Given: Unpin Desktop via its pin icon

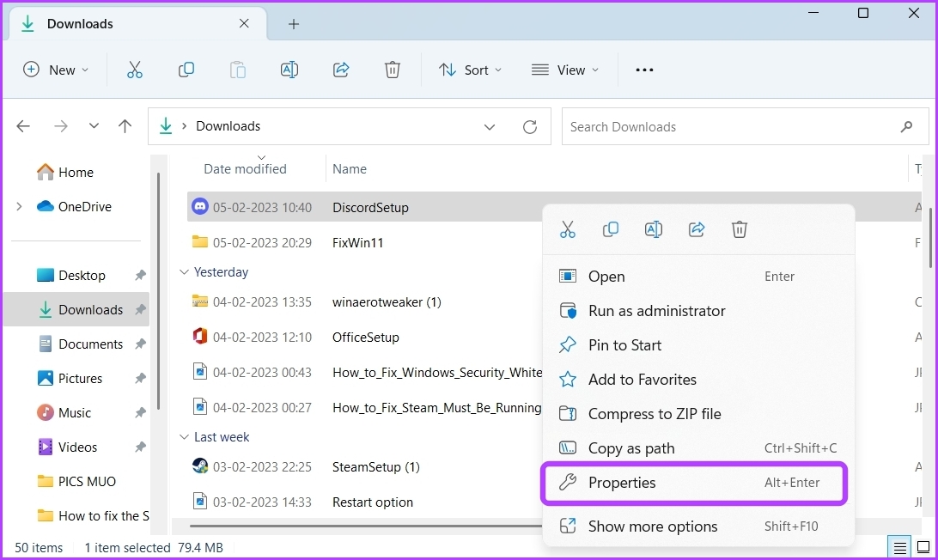Looking at the screenshot, I should [140, 275].
